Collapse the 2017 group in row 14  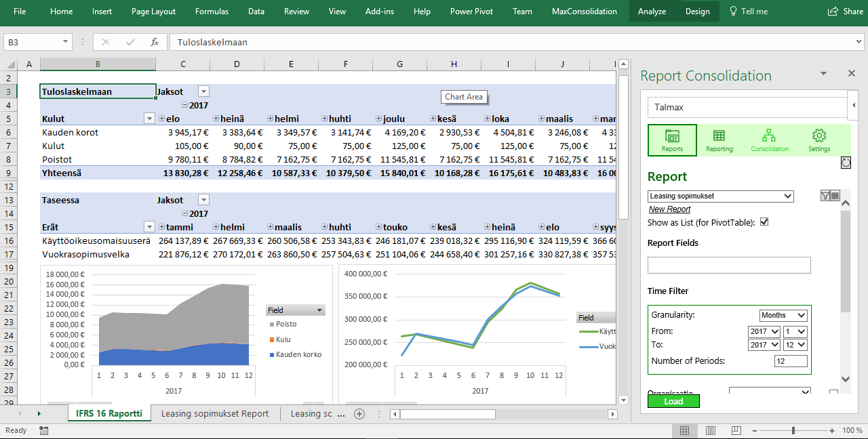pos(185,213)
